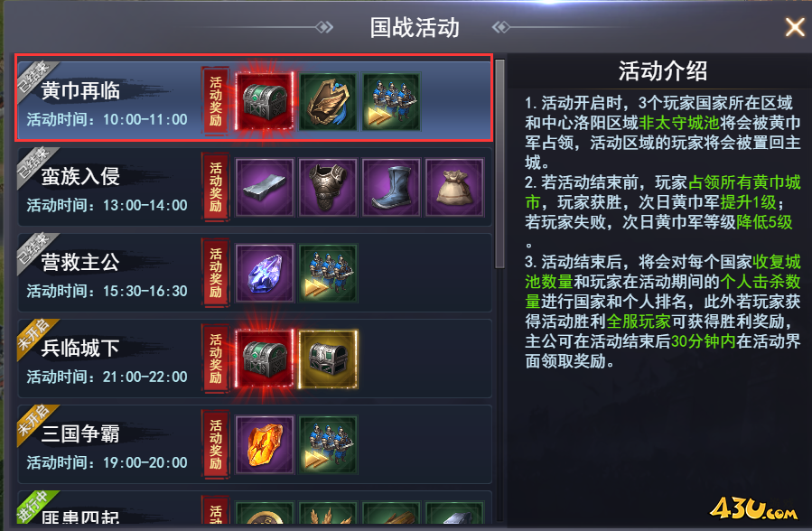Select the winged shield reward icon

(x=328, y=101)
